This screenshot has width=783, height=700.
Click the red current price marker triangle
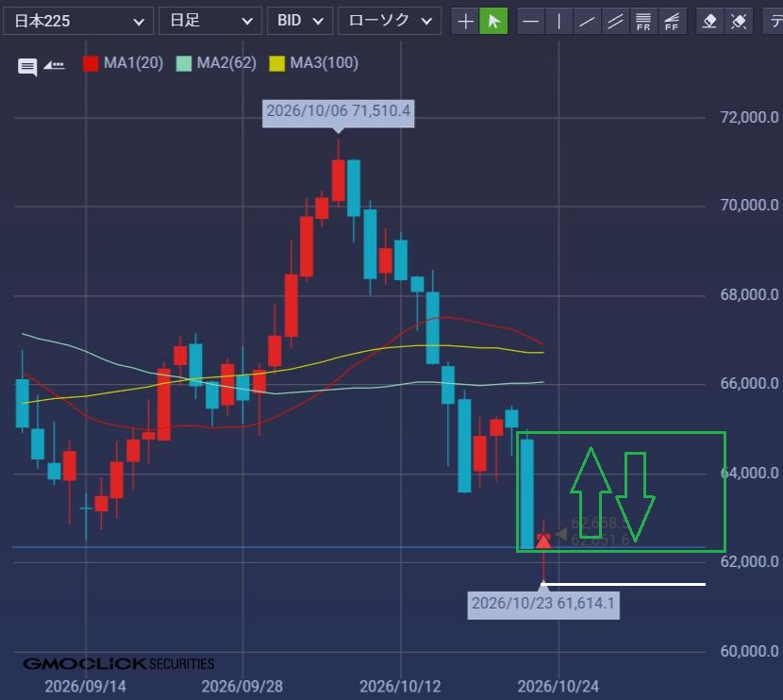pyautogui.click(x=543, y=542)
